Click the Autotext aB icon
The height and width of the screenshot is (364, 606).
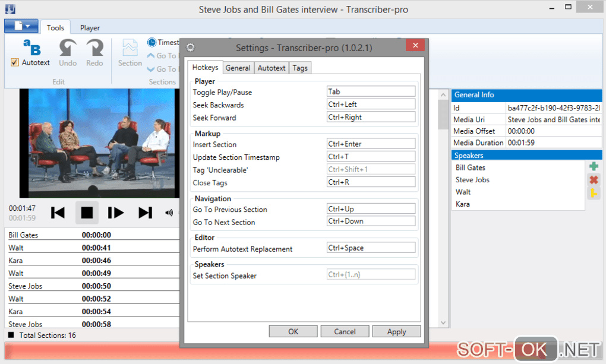tap(32, 47)
